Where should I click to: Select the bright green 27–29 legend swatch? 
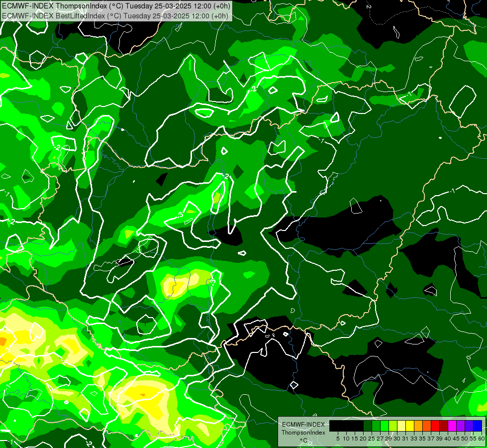[x=385, y=426]
